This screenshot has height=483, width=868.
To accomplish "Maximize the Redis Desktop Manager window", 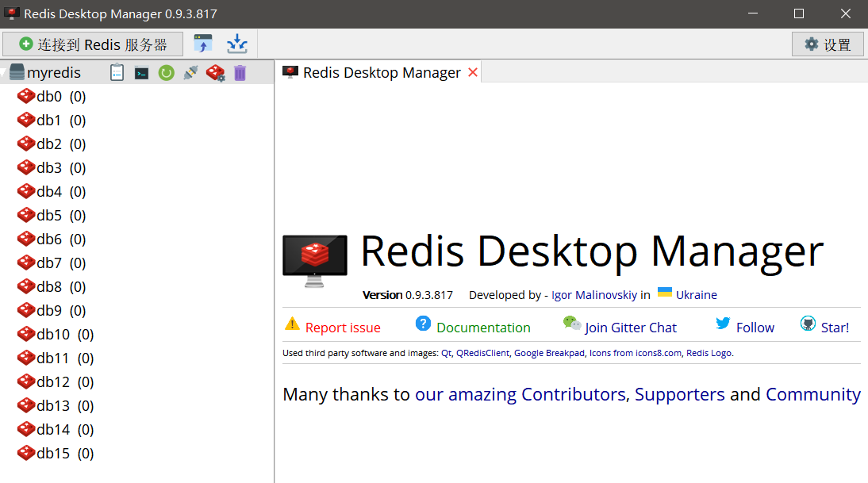I will click(799, 13).
